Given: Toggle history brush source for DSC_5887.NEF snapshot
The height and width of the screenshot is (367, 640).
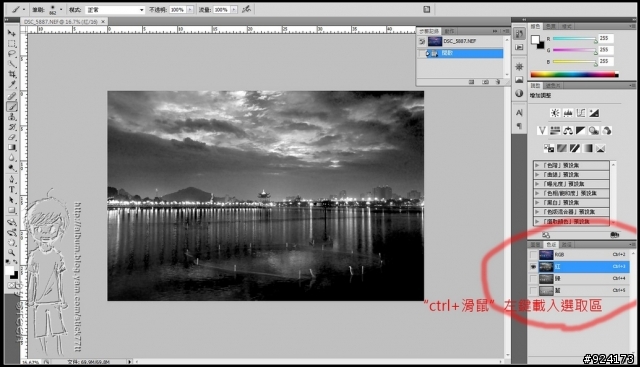Looking at the screenshot, I should (x=422, y=41).
